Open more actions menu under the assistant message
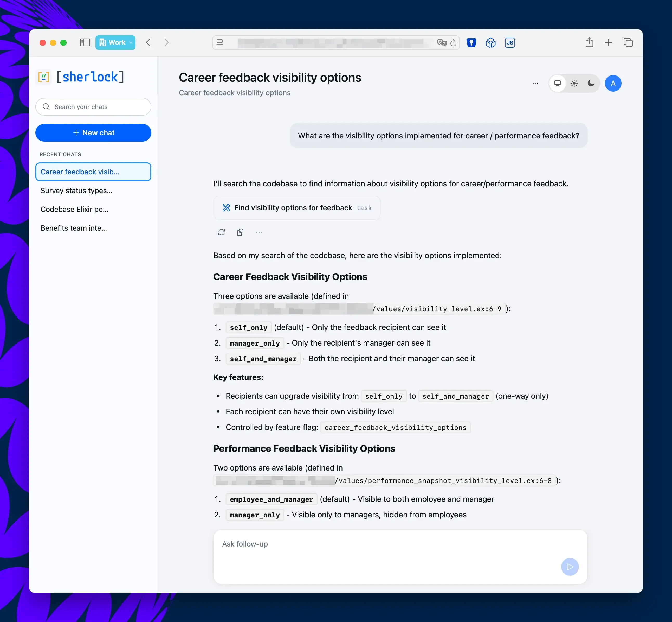 pos(259,232)
